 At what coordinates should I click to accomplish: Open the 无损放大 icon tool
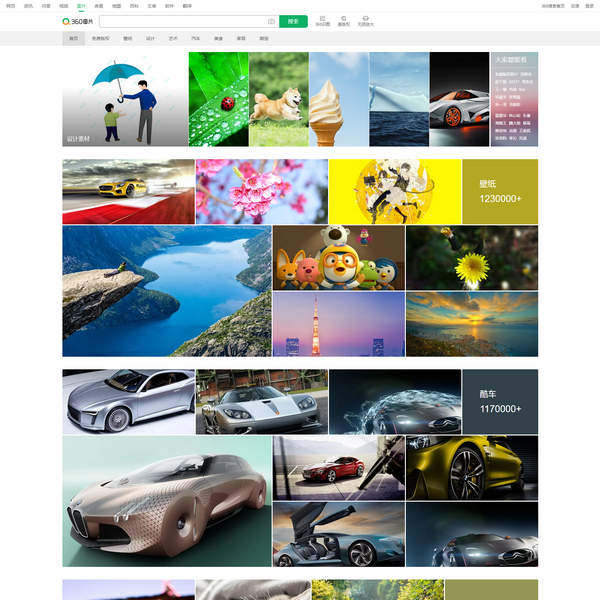point(366,20)
